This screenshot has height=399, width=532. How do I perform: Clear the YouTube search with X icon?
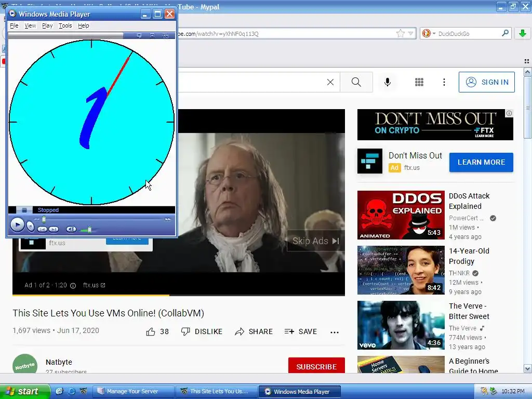[330, 82]
